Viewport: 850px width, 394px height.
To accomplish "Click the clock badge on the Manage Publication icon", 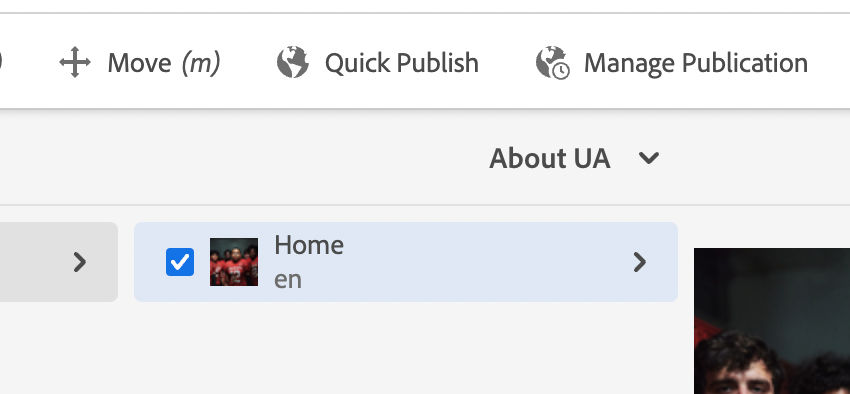I will coord(562,71).
